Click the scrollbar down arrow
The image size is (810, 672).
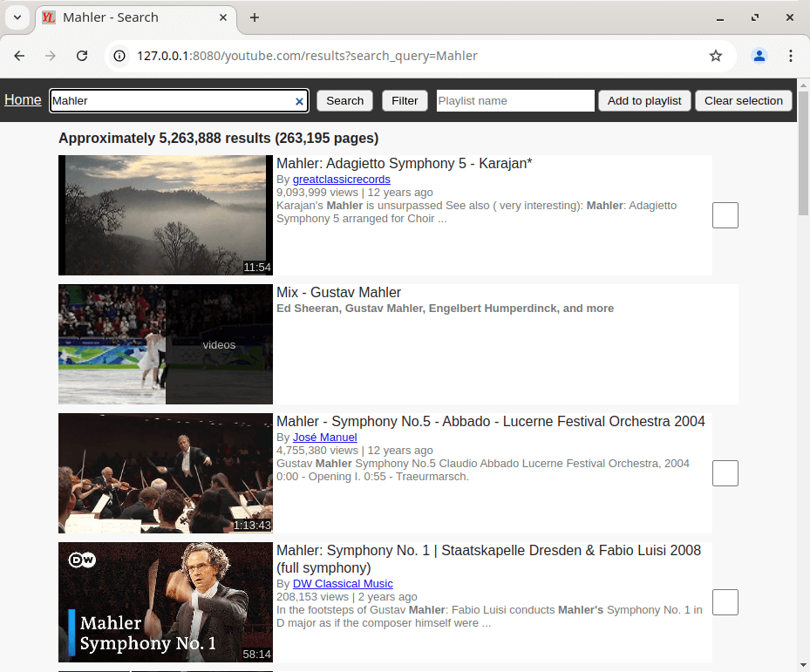click(x=803, y=665)
